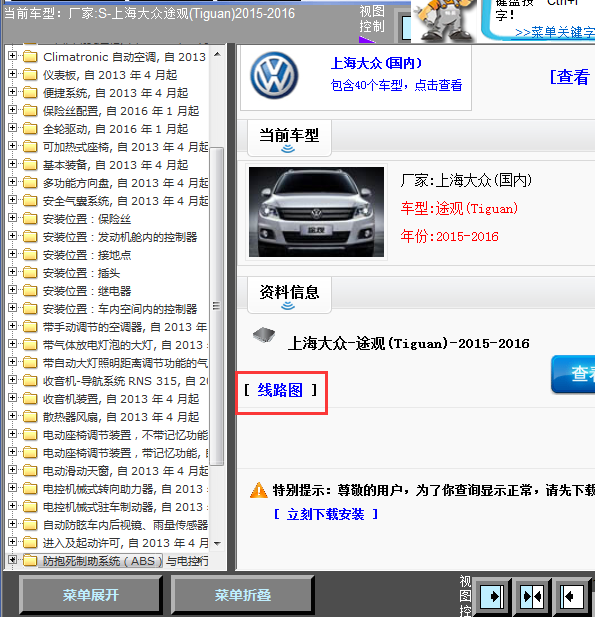The height and width of the screenshot is (617, 595).
Task: Click the blue 查看 button
Action: (x=573, y=373)
